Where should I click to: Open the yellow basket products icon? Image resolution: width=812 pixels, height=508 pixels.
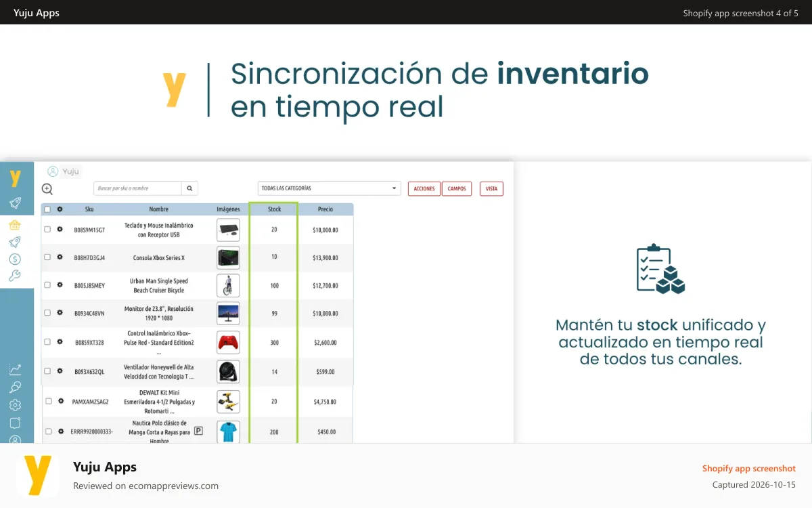[x=15, y=226]
